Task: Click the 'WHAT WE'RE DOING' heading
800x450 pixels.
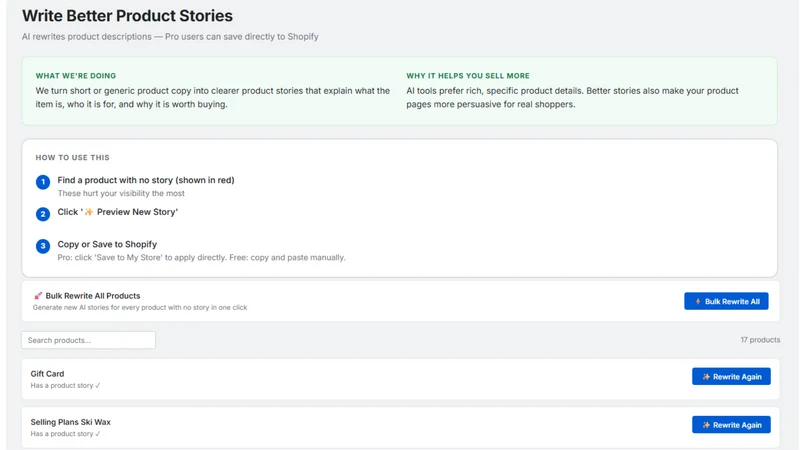Action: tap(76, 76)
